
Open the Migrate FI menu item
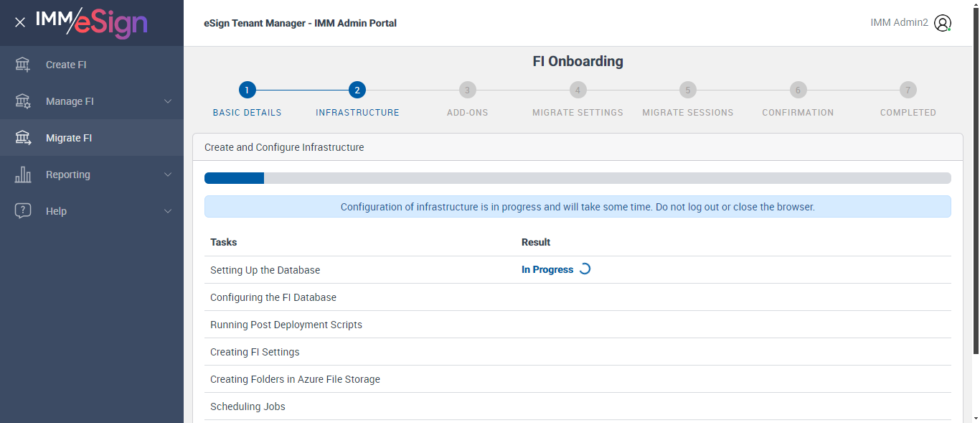click(69, 138)
